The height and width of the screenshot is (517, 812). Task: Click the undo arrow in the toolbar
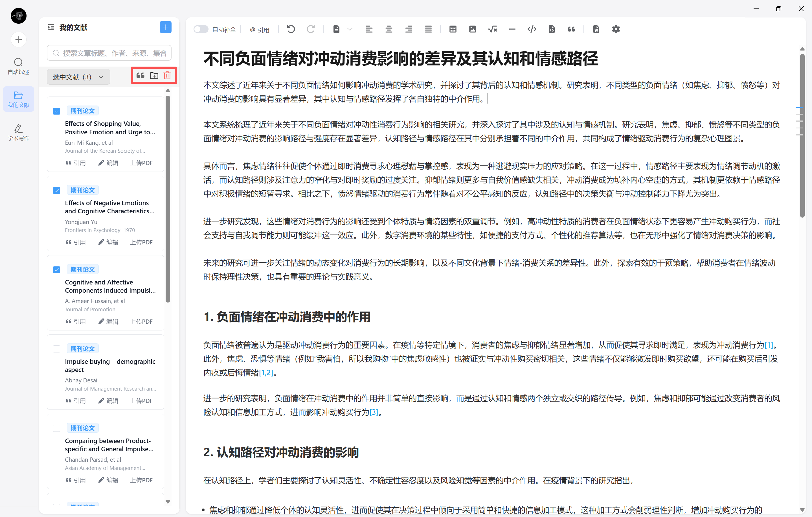tap(291, 29)
